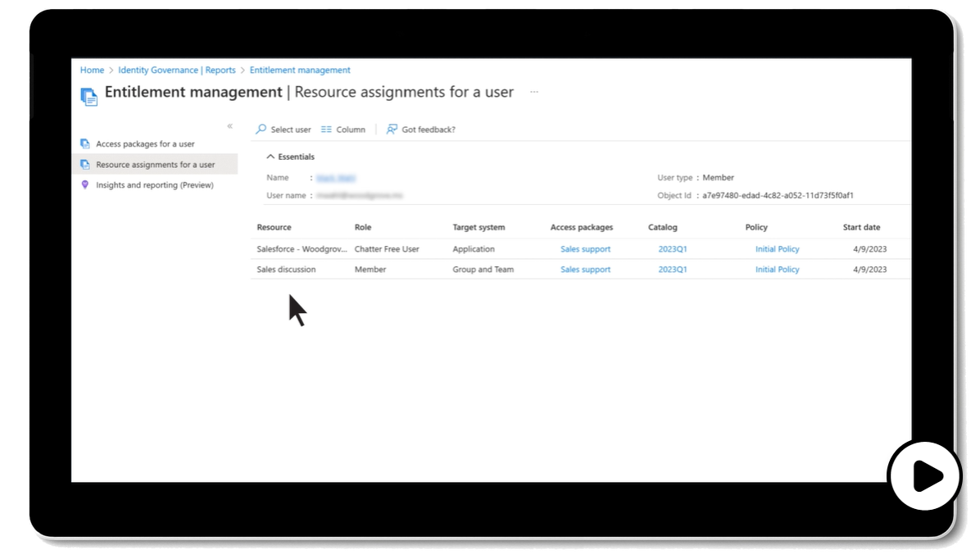Click the blurred user name link
The height and width of the screenshot is (559, 980).
(x=336, y=178)
